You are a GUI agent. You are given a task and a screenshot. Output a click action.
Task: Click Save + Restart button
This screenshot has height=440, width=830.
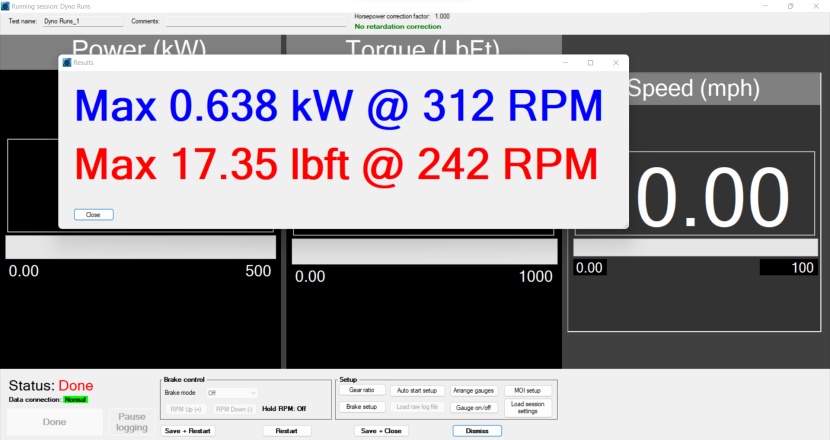click(x=187, y=431)
